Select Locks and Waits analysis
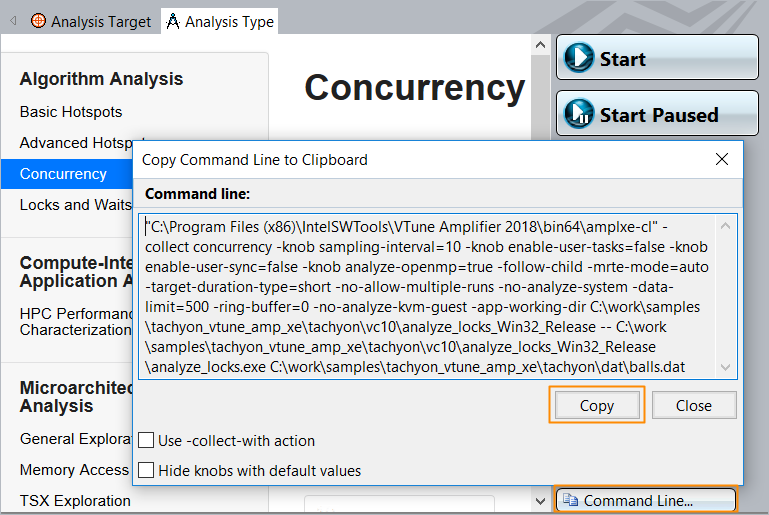 [x=76, y=205]
